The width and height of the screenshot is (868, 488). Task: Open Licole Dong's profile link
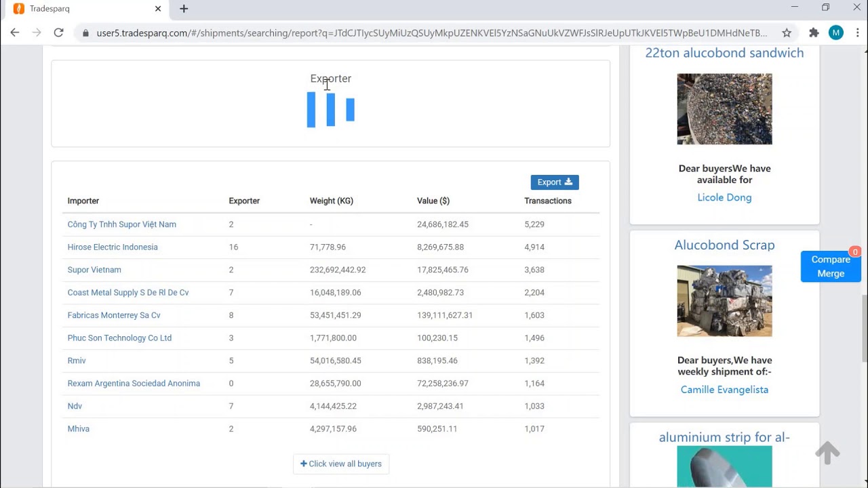[x=724, y=197]
